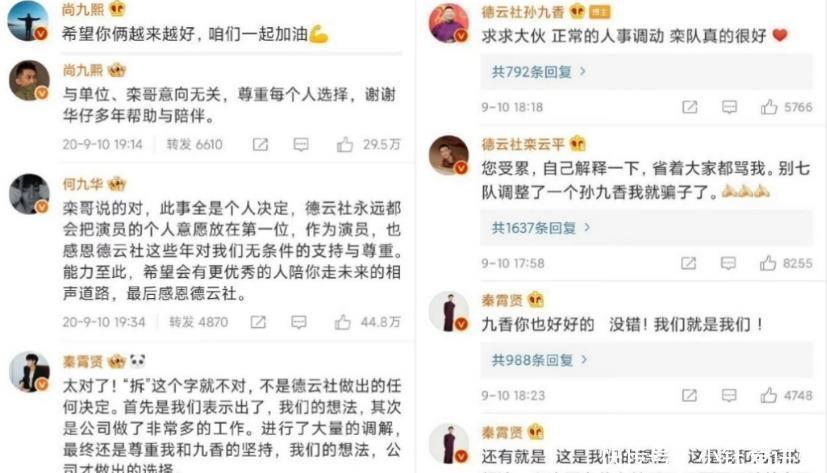
Task: Click 何九华's black-and-white avatar
Action: tap(29, 194)
